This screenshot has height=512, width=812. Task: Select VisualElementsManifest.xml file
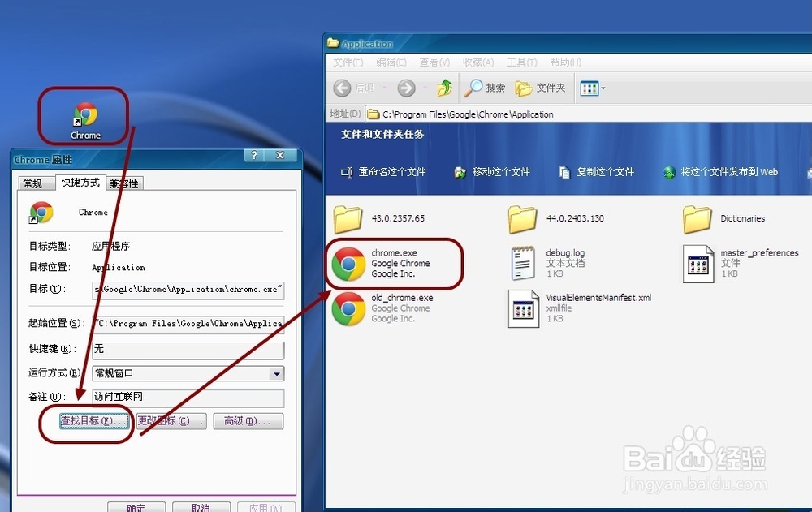point(580,308)
